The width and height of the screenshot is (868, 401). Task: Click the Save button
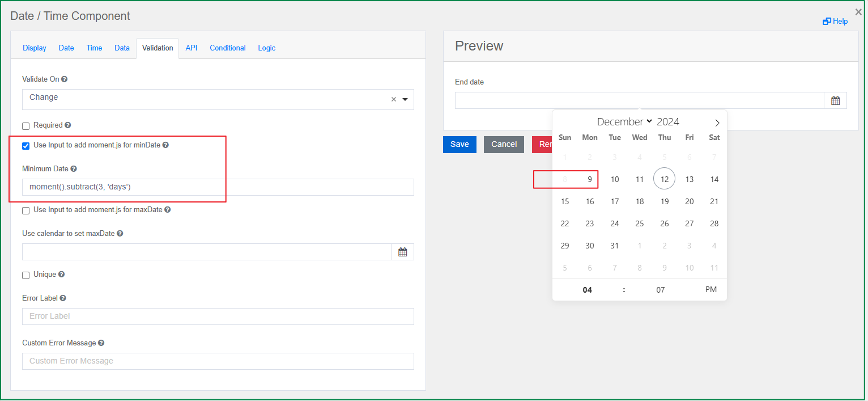459,145
